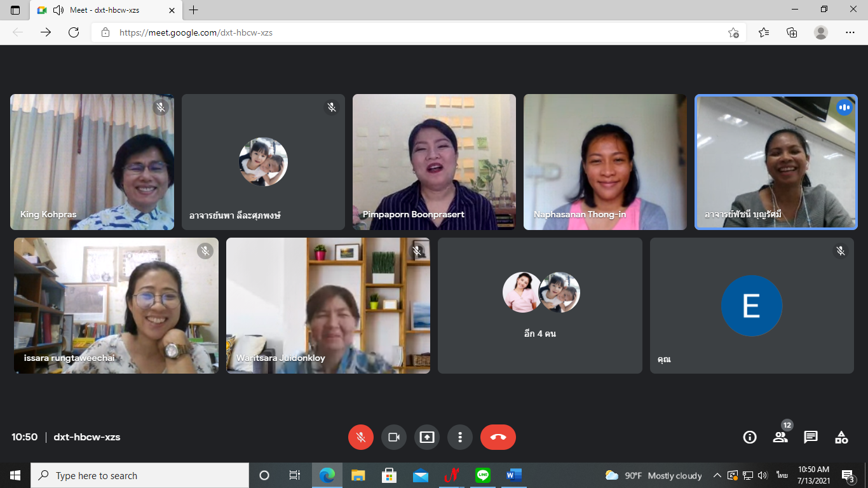Open volume control in system tray
This screenshot has width=868, height=488.
pyautogui.click(x=763, y=475)
